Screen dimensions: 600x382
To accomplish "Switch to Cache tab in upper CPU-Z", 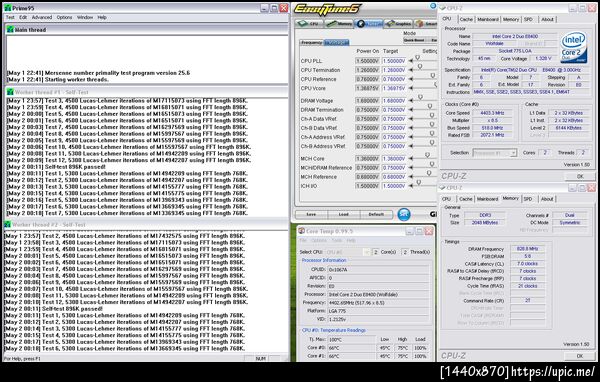I will [x=466, y=19].
